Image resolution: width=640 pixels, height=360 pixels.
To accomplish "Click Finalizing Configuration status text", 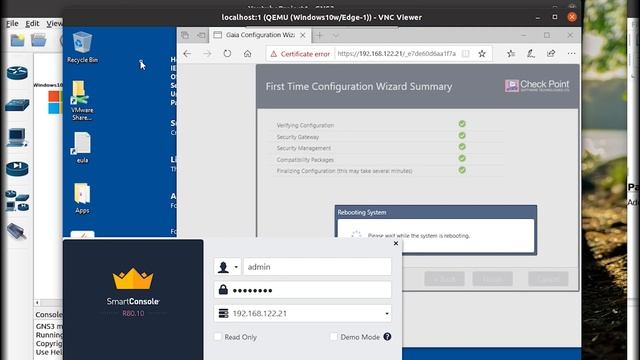I will tap(344, 171).
